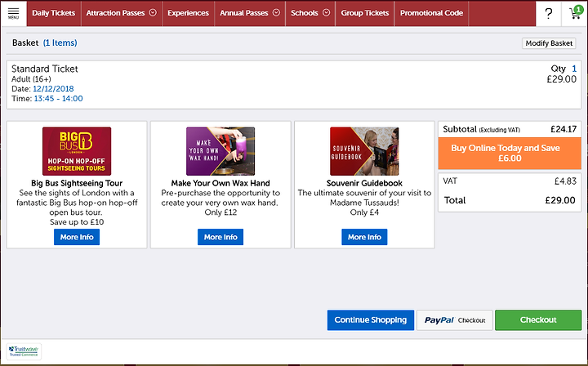
Task: Open the Promotional Code tab
Action: tap(431, 14)
